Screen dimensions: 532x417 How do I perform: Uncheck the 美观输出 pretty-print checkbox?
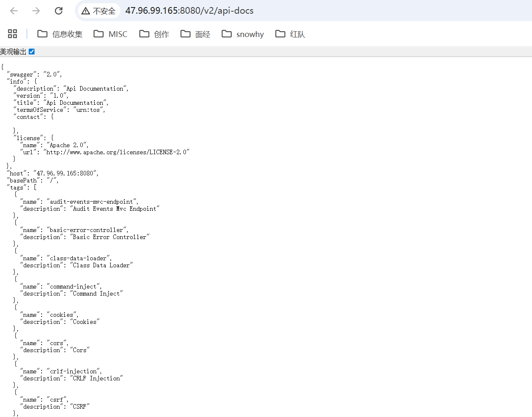[32, 52]
